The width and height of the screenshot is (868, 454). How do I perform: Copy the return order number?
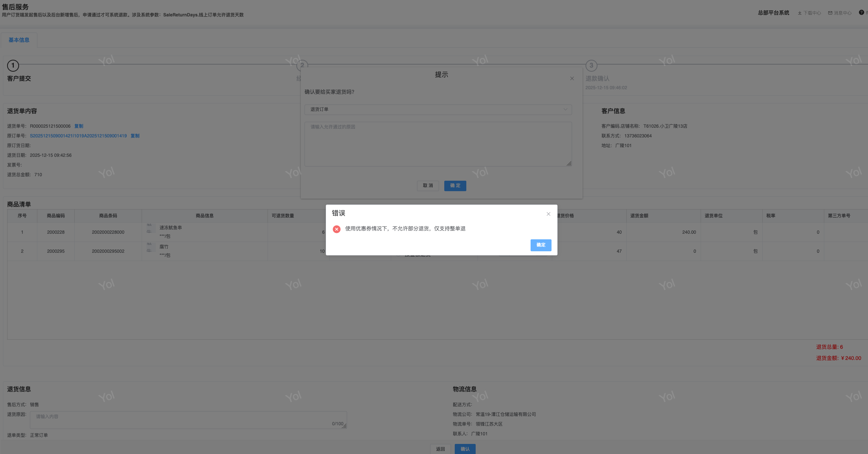coord(78,126)
